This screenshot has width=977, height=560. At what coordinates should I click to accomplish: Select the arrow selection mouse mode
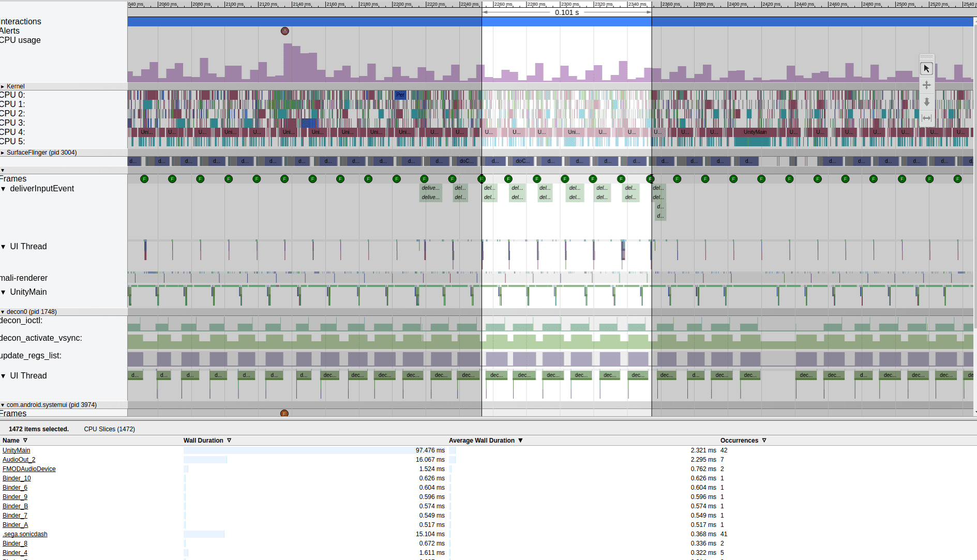926,68
